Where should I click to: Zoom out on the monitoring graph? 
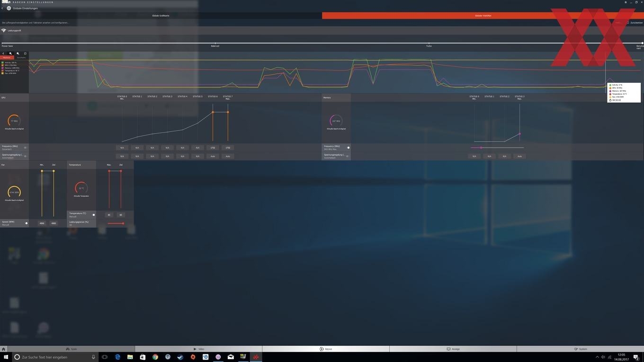point(18,53)
